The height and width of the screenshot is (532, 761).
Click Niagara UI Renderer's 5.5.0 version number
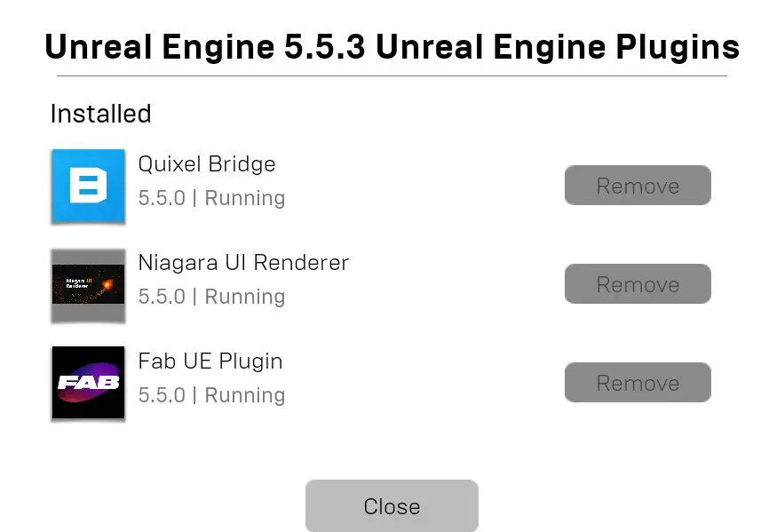162,297
